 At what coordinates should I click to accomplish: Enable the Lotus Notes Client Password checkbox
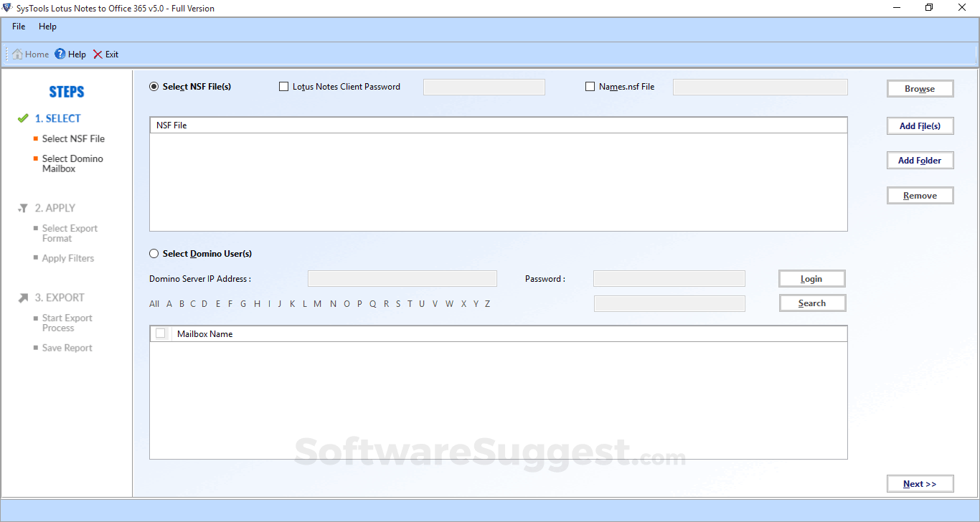click(x=283, y=87)
